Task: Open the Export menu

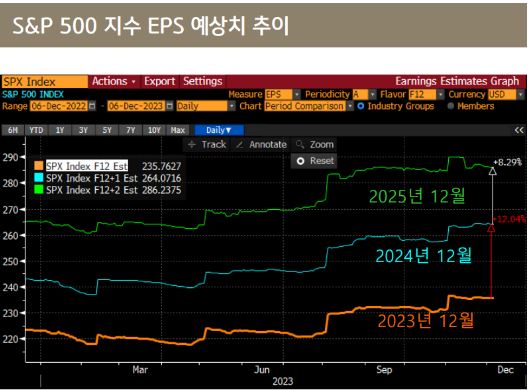Action: point(159,81)
